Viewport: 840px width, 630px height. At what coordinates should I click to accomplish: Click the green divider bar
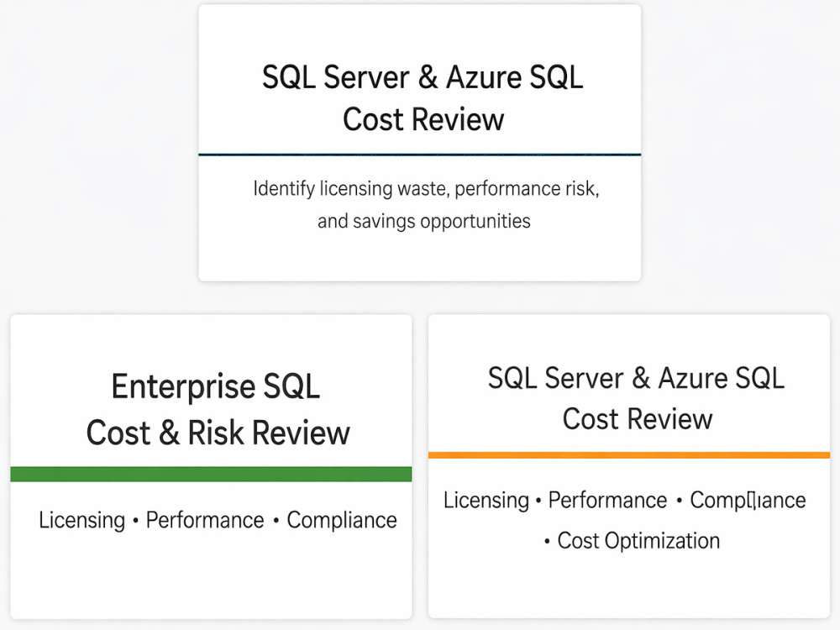[x=211, y=474]
